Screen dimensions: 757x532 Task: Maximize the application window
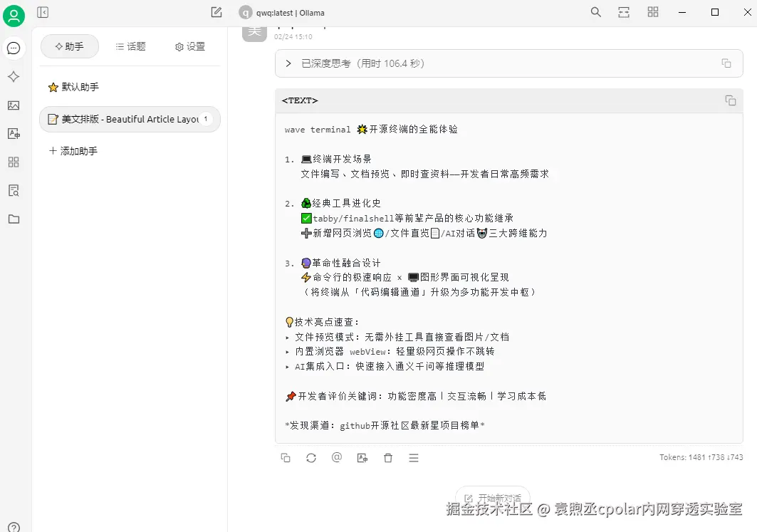[715, 12]
